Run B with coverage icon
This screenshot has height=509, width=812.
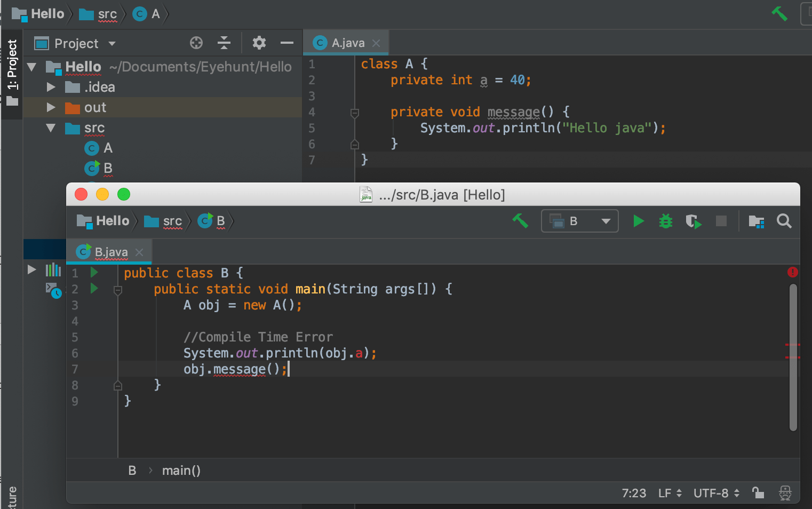693,220
